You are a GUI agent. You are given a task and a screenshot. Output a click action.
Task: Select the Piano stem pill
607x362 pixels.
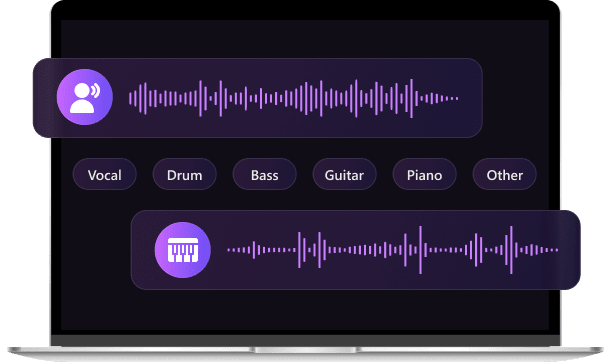pos(424,174)
